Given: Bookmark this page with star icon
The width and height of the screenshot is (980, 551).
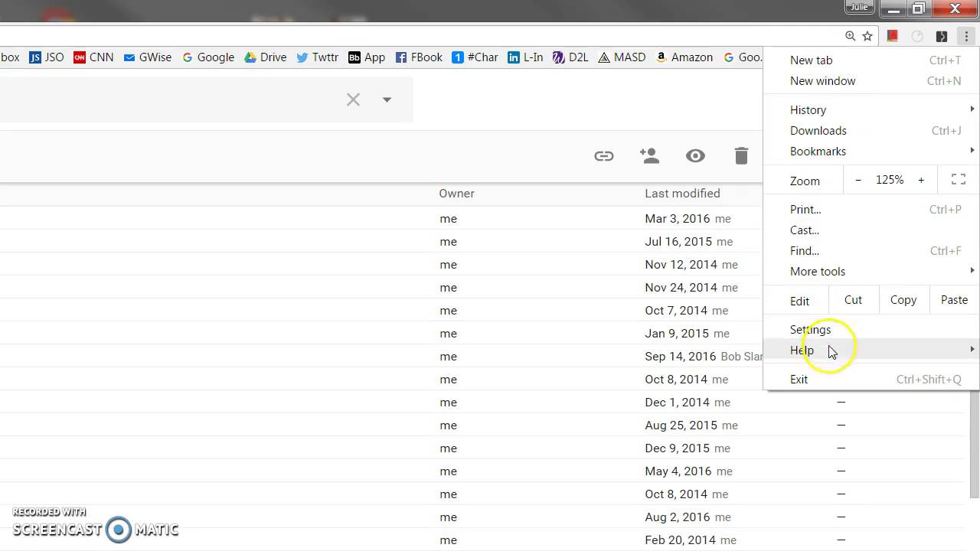Looking at the screenshot, I should coord(867,36).
